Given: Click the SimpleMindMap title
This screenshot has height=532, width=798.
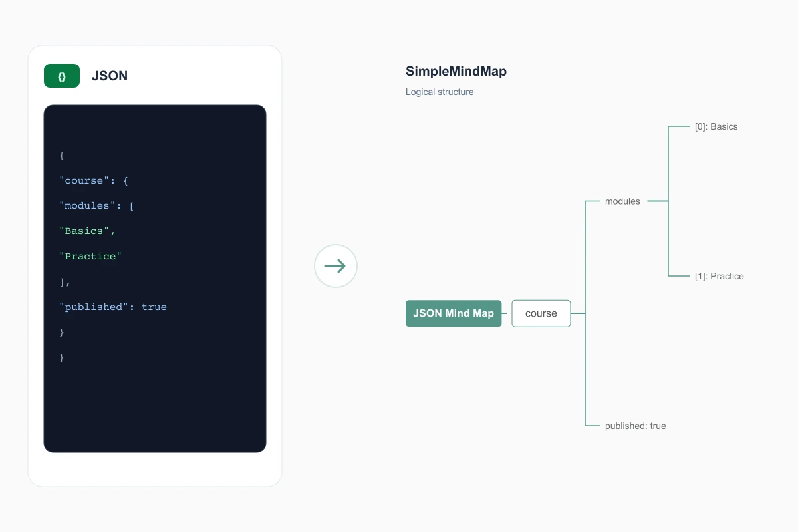Looking at the screenshot, I should coord(456,72).
